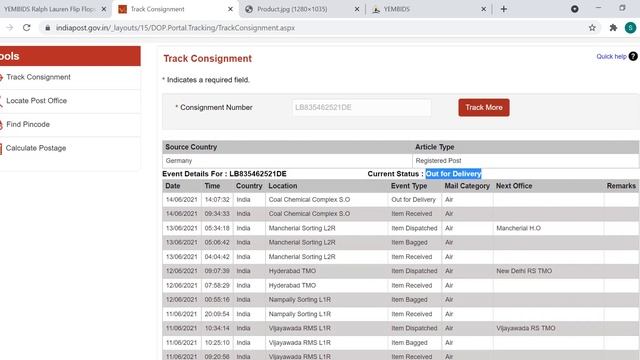Open Calculate Postage in sidebar
Screen dimensions: 640x360
pyautogui.click(x=36, y=148)
